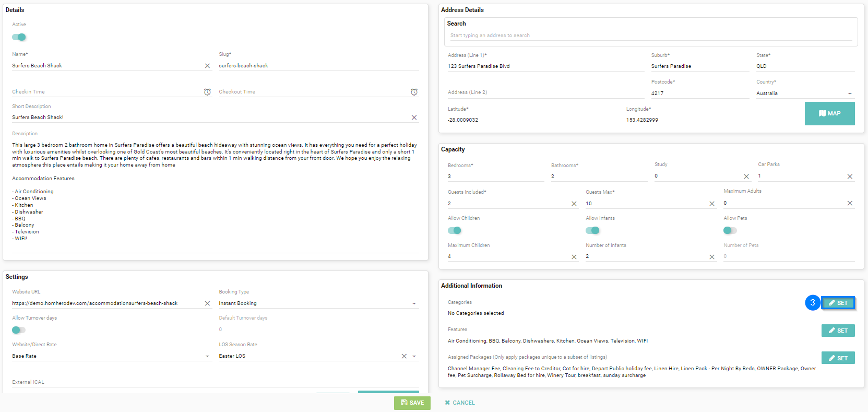
Task: Clear the Website URL field
Action: click(x=207, y=303)
